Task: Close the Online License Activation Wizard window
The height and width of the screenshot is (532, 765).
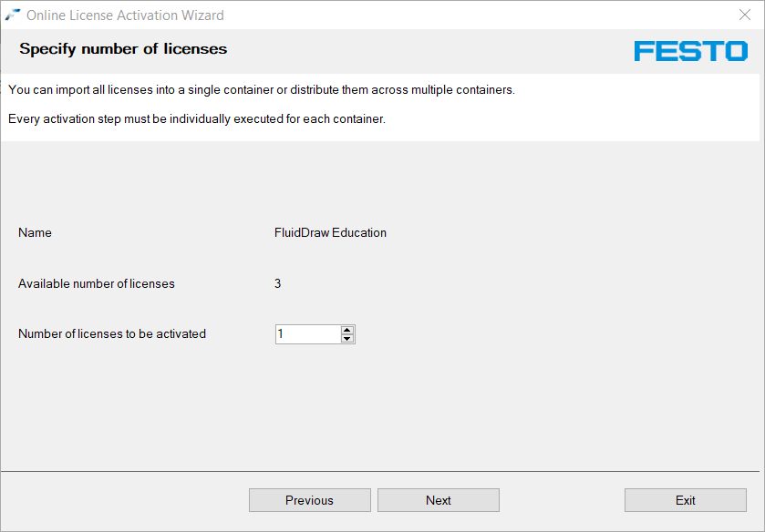Action: 744,15
